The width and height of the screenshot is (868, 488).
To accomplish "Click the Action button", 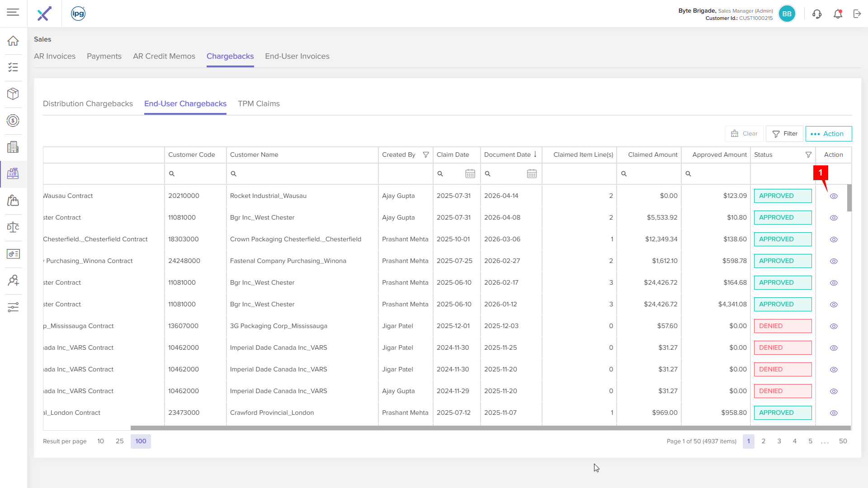I will 829,134.
